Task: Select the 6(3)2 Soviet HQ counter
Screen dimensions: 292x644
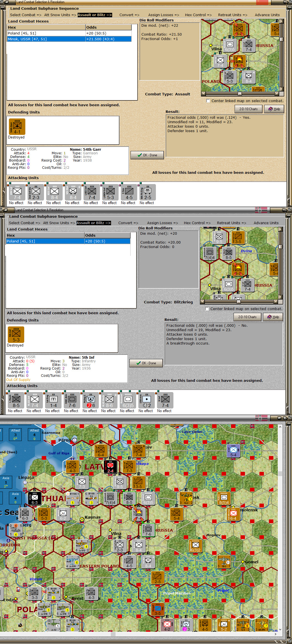Action: (195, 546)
